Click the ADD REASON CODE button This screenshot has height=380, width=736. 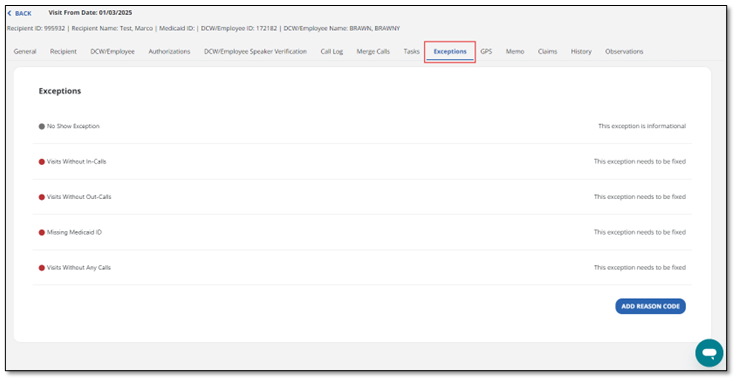[651, 306]
